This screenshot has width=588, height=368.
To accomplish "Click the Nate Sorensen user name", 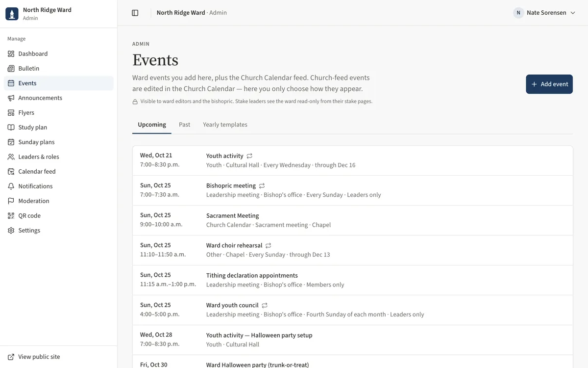I will (x=546, y=13).
